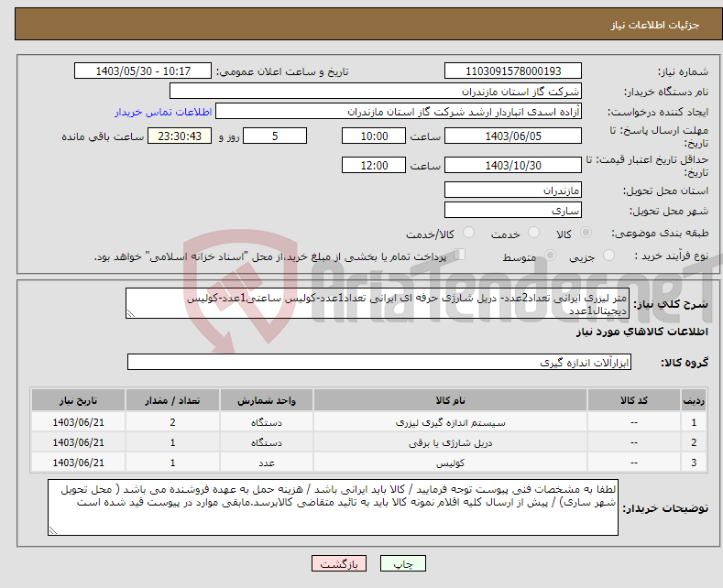Click the request creator field
The width and height of the screenshot is (723, 588).
[x=399, y=112]
